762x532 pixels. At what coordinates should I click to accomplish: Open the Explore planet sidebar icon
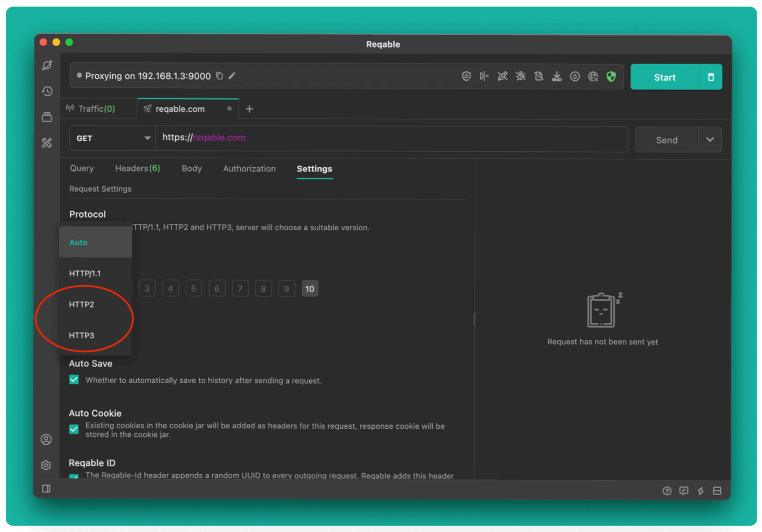(x=47, y=66)
